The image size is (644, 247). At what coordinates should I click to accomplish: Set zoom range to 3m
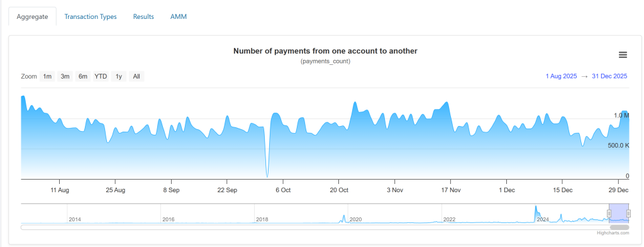[x=65, y=77]
